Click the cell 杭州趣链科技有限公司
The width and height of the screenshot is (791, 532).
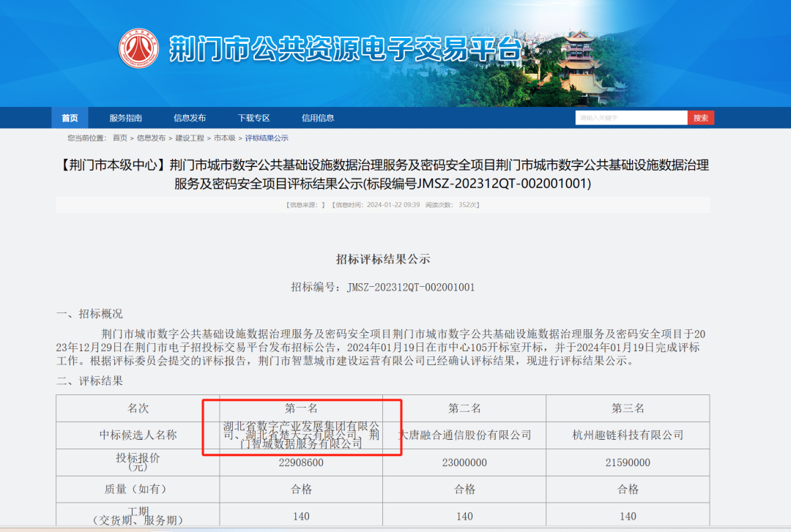pyautogui.click(x=628, y=435)
